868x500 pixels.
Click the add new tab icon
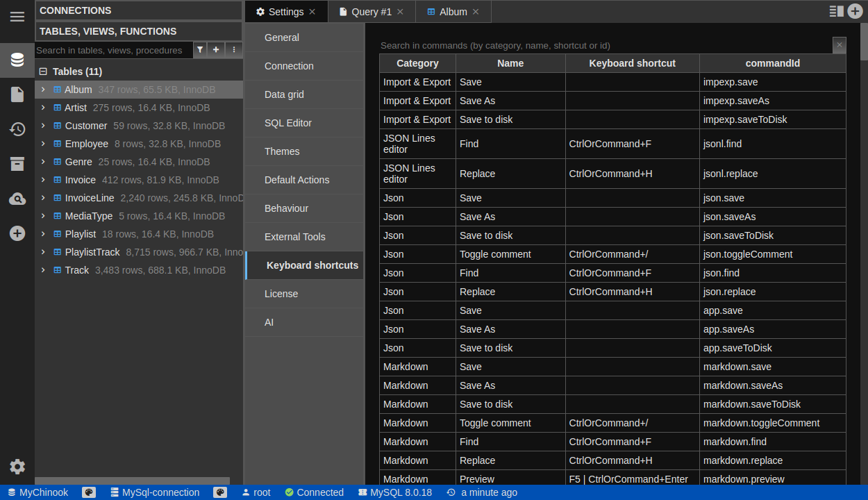[x=856, y=11]
